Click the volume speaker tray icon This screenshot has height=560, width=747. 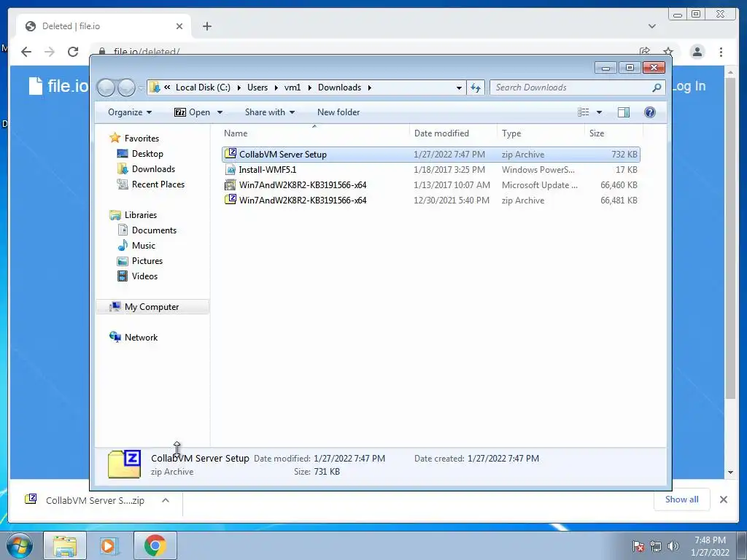(673, 546)
